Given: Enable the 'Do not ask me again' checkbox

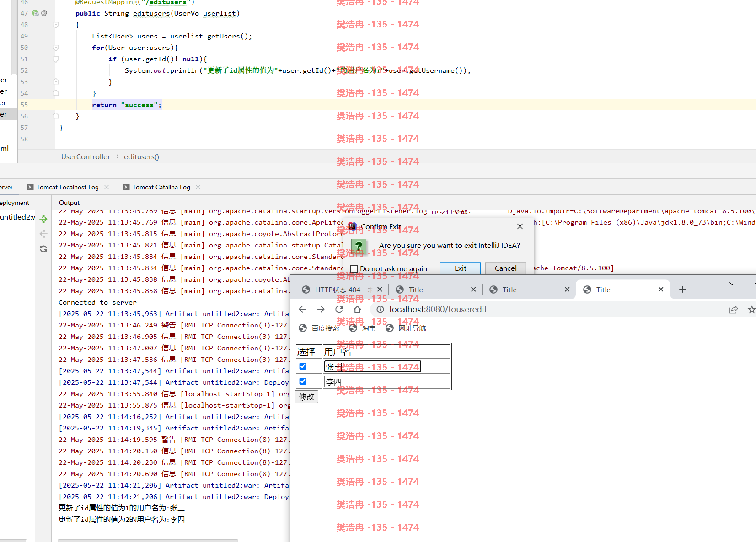Looking at the screenshot, I should [354, 268].
